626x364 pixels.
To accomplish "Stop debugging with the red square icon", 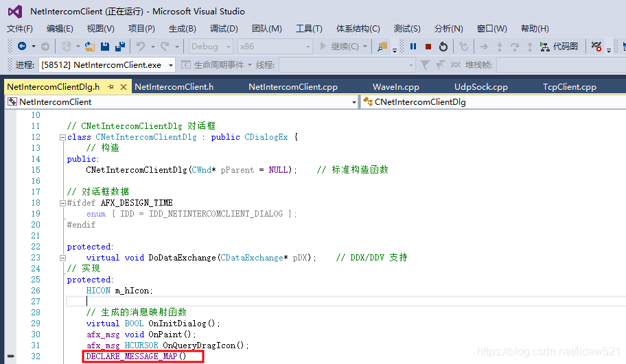I will (428, 47).
